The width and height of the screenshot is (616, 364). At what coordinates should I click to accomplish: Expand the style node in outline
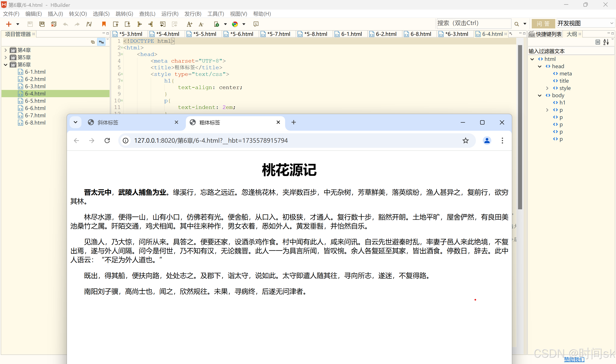(547, 88)
